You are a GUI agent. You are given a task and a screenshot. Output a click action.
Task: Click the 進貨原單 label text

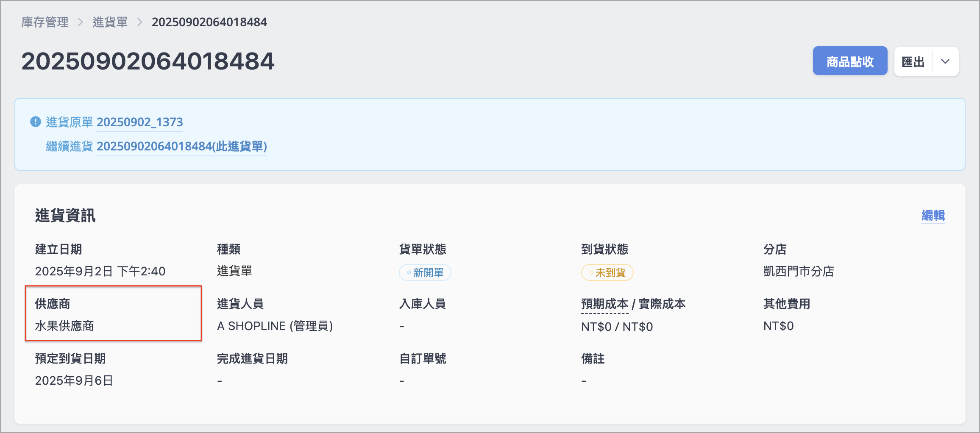click(x=69, y=122)
